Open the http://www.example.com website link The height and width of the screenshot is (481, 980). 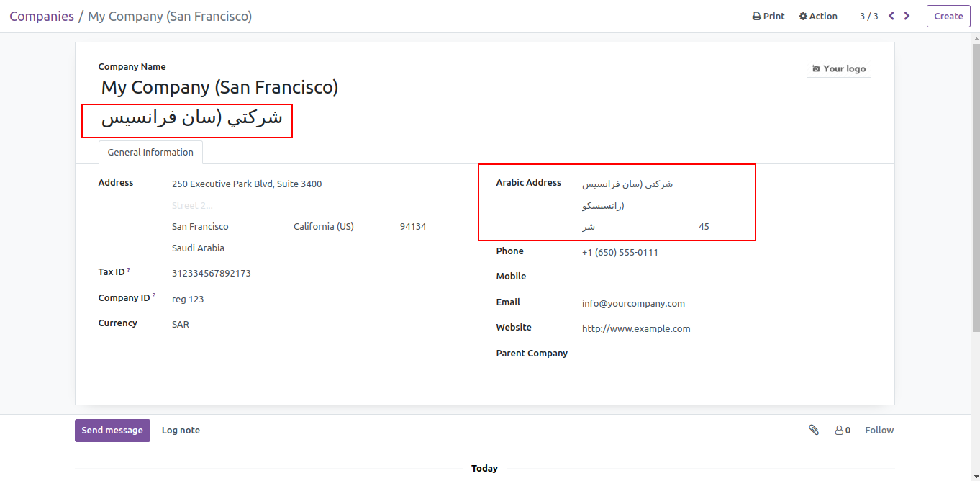pos(635,328)
